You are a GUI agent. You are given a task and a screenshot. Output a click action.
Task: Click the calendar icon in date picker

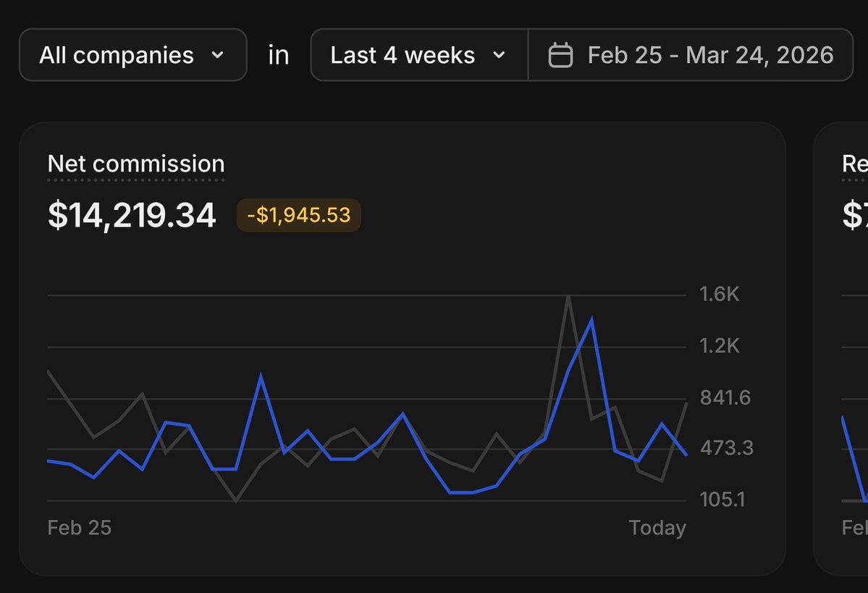(x=560, y=55)
